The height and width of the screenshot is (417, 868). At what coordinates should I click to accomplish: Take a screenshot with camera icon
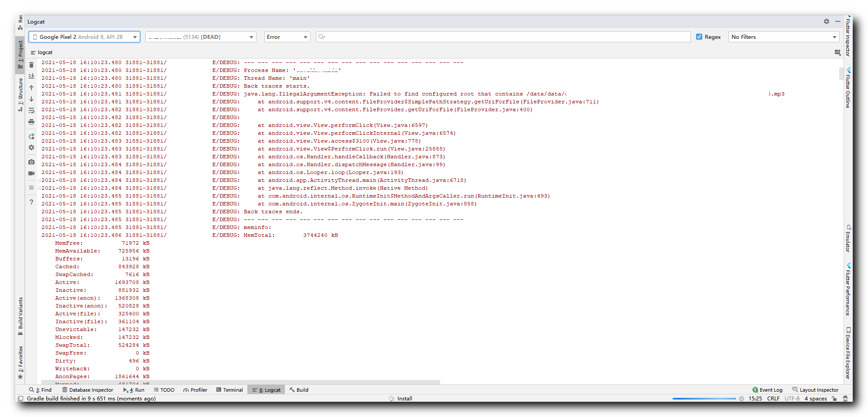pos(31,162)
